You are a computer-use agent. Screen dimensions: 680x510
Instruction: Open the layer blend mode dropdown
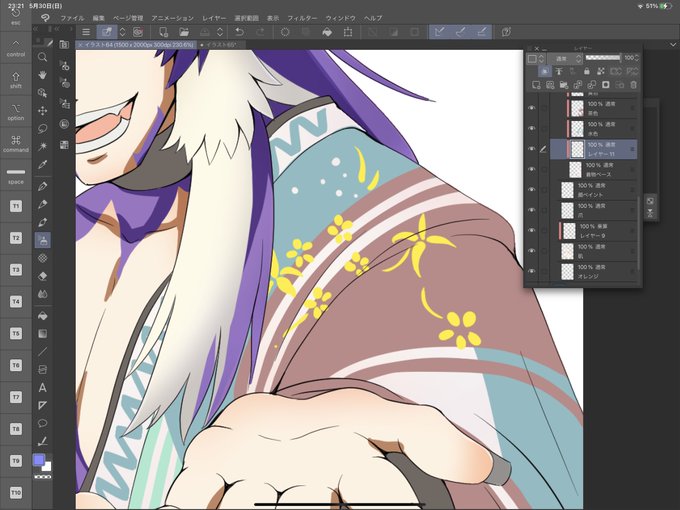(565, 58)
